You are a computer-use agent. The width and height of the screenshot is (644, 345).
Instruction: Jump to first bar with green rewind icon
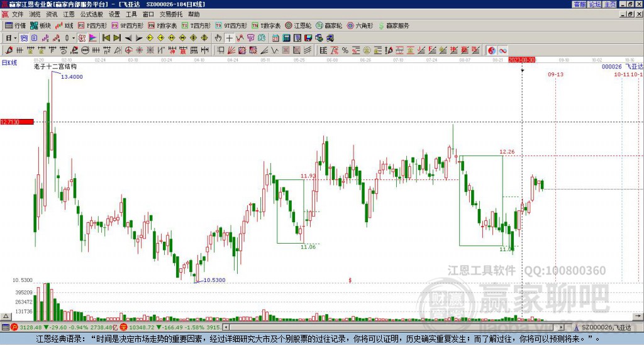(x=106, y=38)
